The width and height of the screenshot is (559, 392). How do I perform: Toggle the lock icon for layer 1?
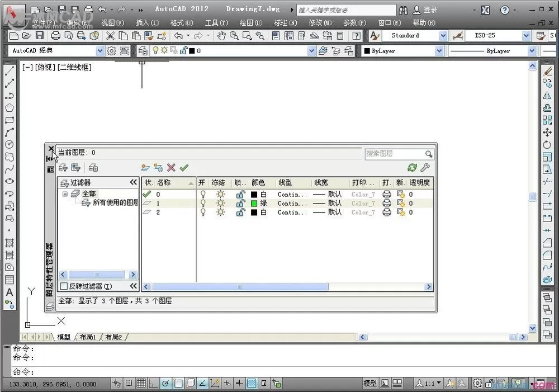pos(241,204)
